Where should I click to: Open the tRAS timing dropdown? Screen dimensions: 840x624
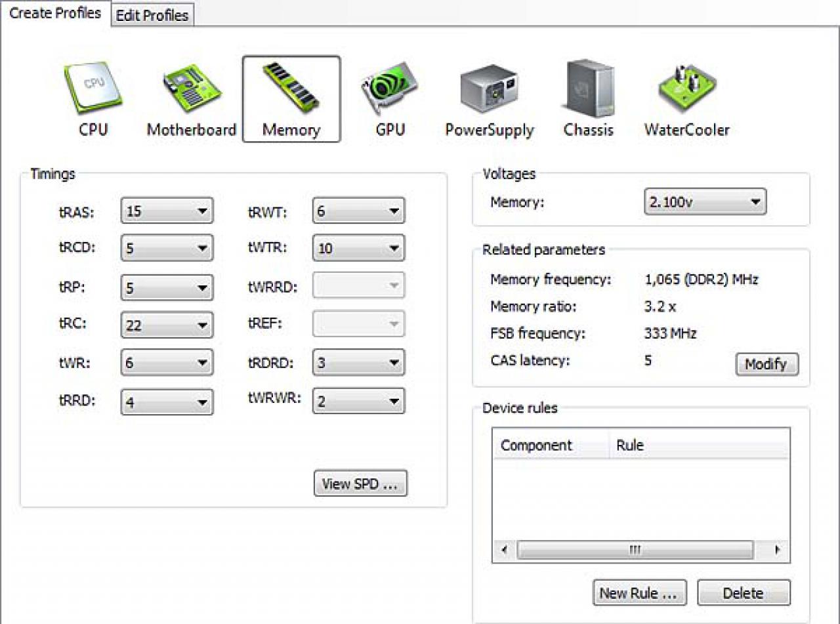(x=167, y=211)
